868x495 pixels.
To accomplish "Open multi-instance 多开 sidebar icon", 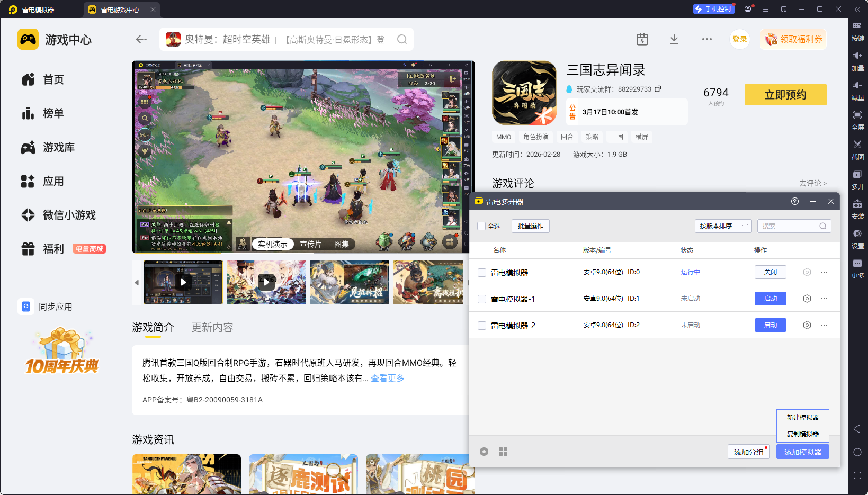I will (x=857, y=180).
